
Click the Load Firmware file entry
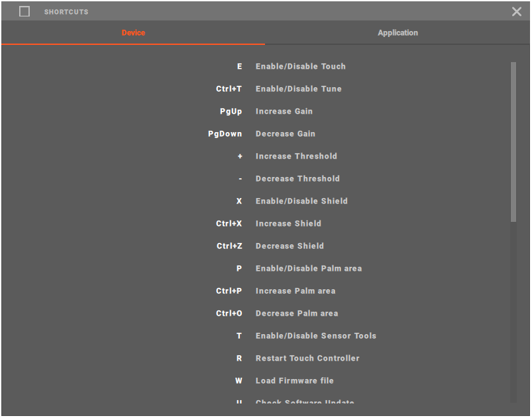294,381
